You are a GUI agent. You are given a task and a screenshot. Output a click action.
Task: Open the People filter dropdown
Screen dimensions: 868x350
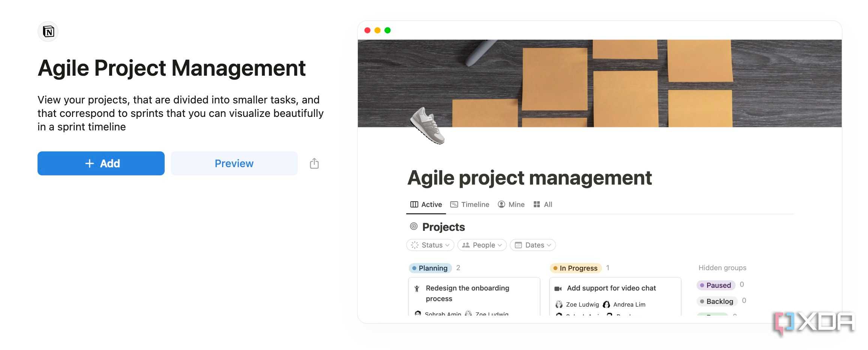(x=482, y=245)
